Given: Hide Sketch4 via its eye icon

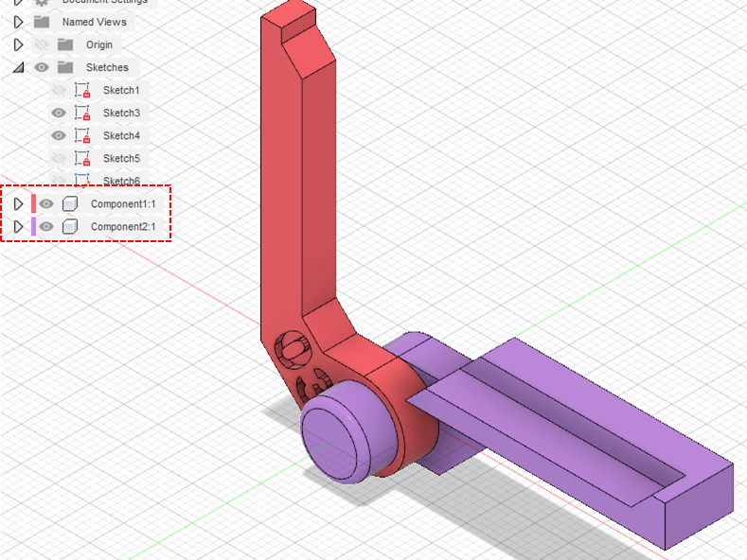Looking at the screenshot, I should pos(59,135).
